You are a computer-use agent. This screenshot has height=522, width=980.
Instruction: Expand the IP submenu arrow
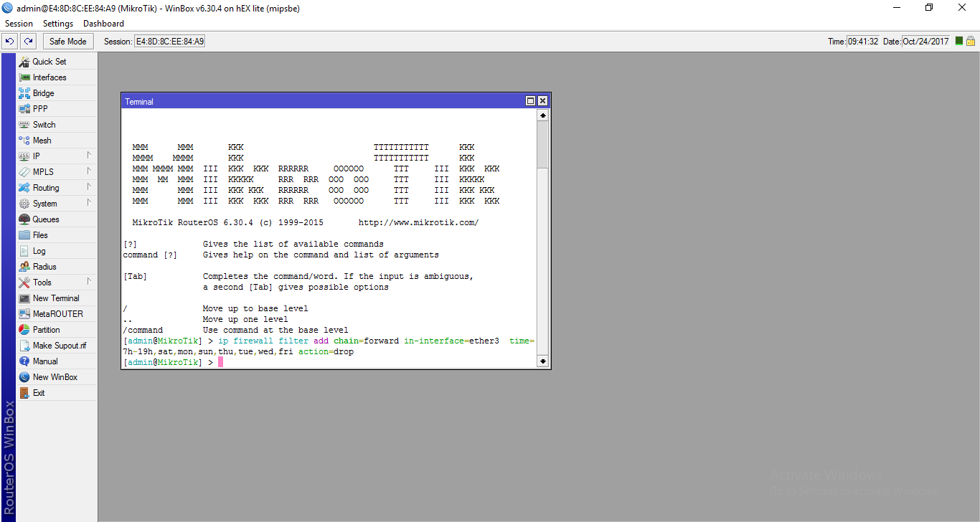89,155
